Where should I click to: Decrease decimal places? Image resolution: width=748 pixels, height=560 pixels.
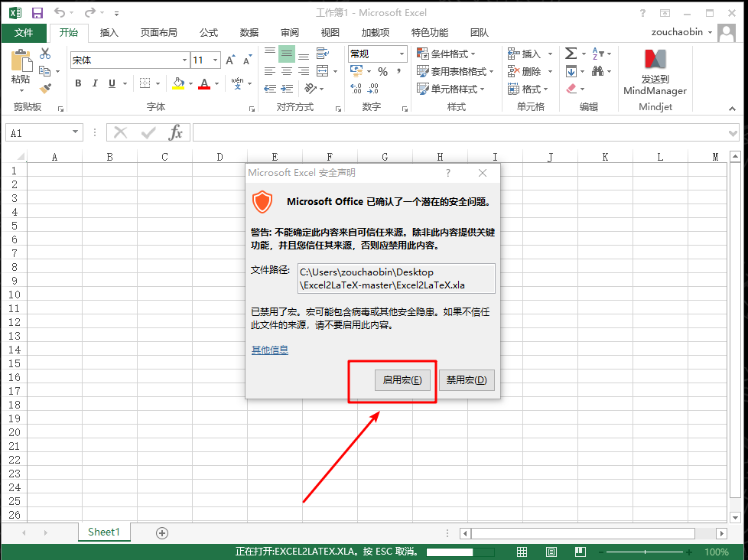pyautogui.click(x=373, y=89)
